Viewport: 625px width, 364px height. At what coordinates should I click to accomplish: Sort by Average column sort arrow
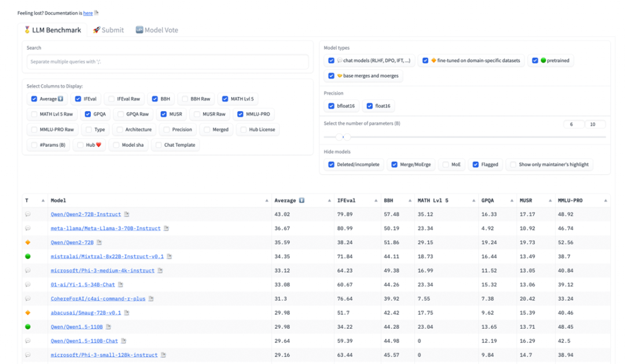pos(329,201)
